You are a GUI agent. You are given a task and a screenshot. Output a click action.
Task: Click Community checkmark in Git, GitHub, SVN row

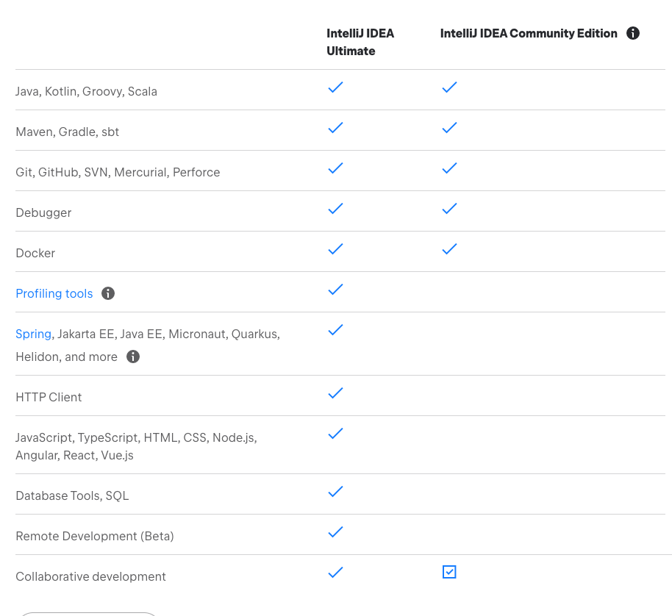click(x=449, y=168)
